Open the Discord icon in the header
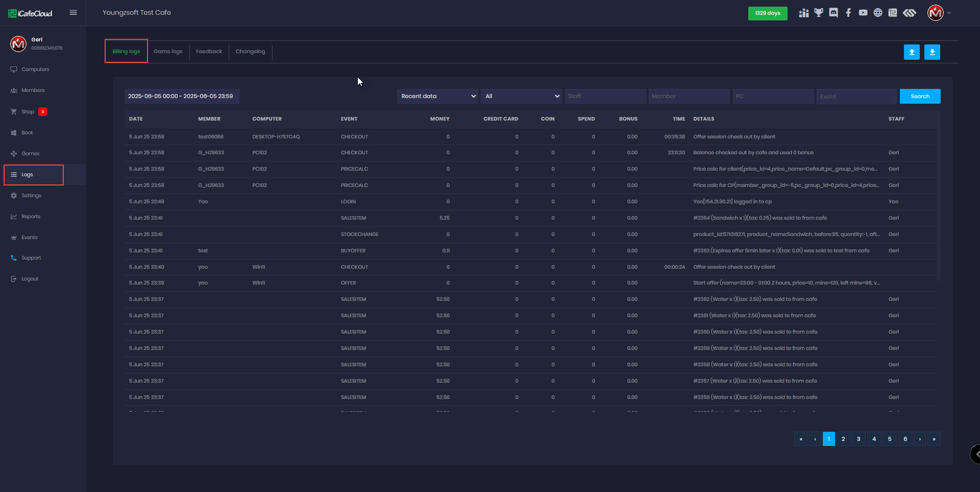Screen dimensions: 980x492 pos(834,12)
